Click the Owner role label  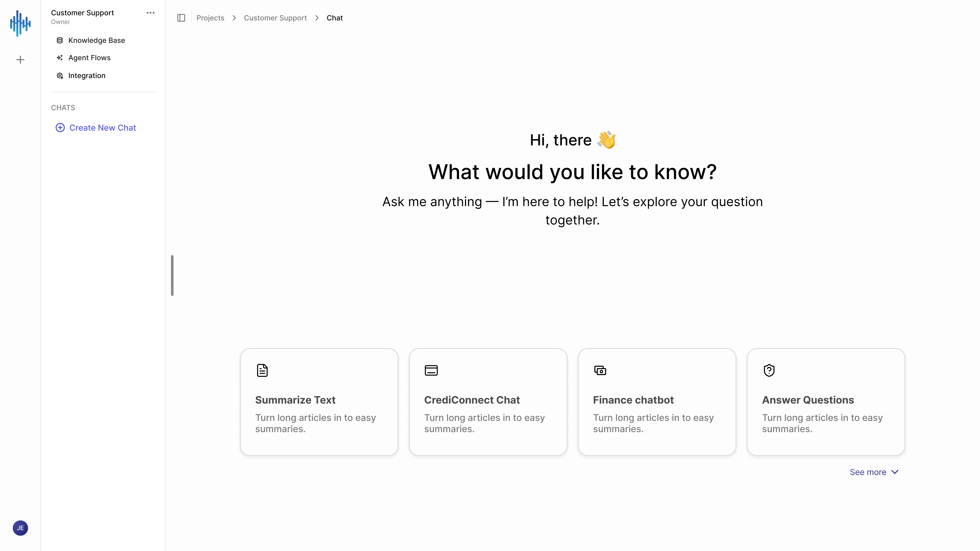tap(61, 22)
